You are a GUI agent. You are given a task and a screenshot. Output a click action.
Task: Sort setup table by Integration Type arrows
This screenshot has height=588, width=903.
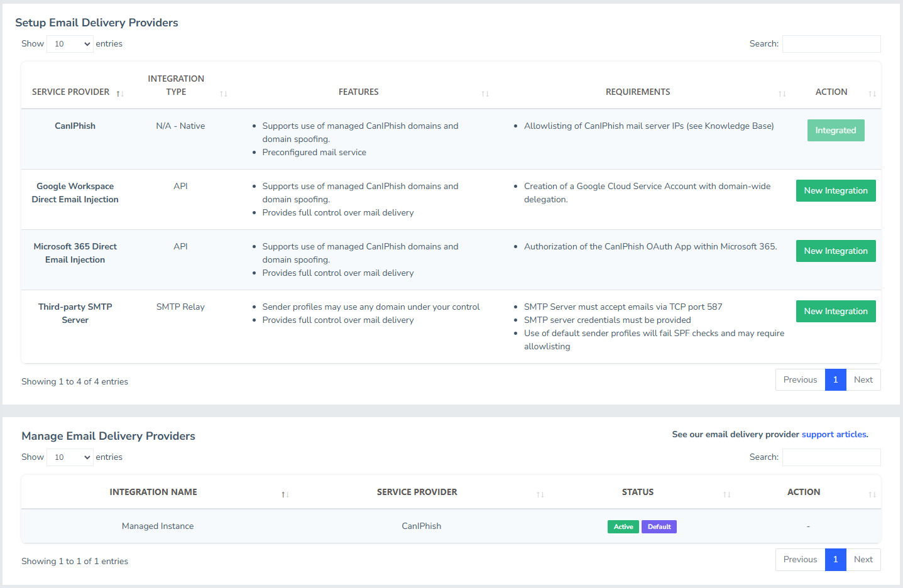click(x=223, y=94)
